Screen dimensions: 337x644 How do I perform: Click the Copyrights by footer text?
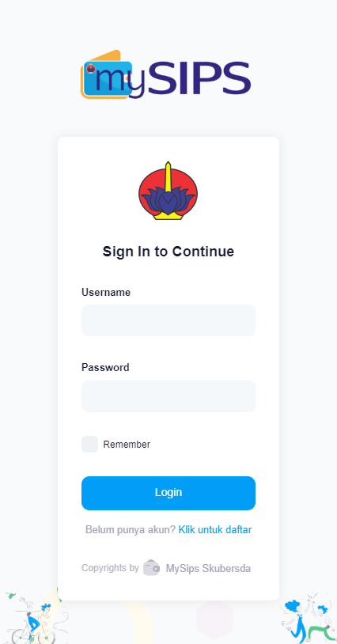coord(110,568)
